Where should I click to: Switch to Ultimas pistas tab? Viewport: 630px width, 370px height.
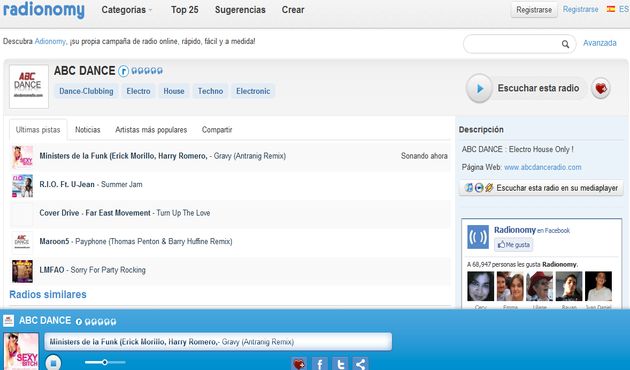tap(38, 130)
